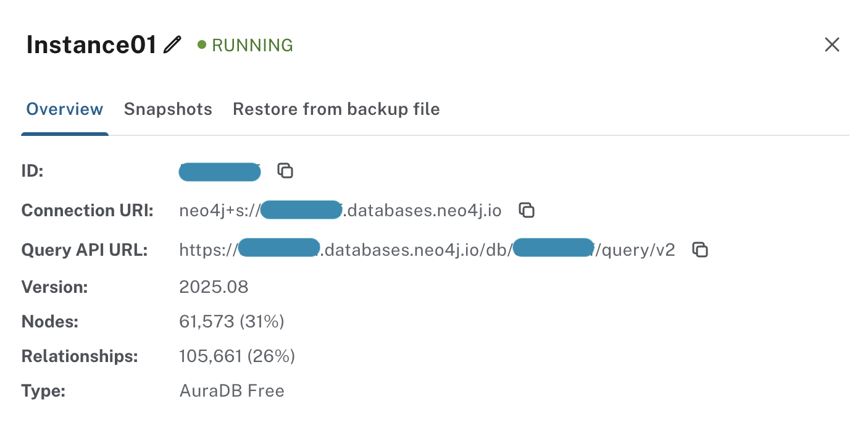Click the RUNNING status label
868x430 pixels.
click(x=252, y=45)
